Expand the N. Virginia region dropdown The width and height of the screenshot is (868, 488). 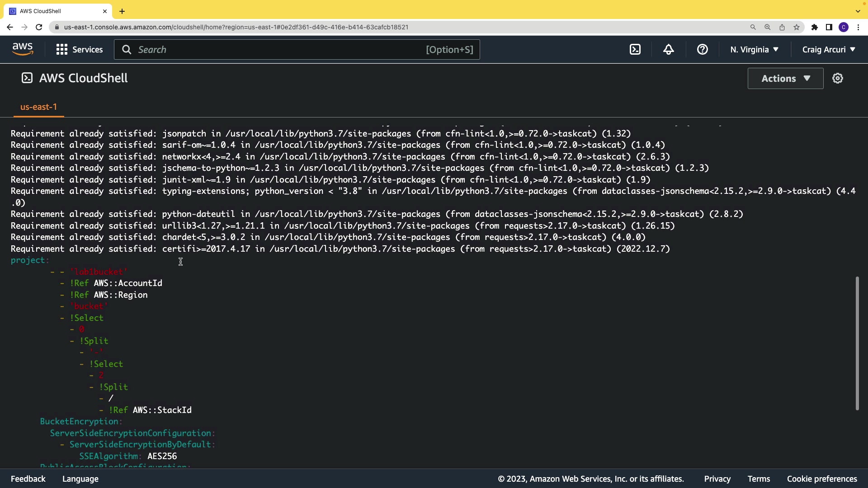[754, 50]
